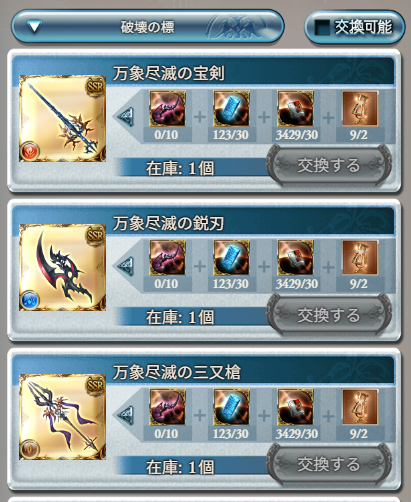
Task: Select the 3429/30 card material in the sword row
Action: [x=295, y=109]
